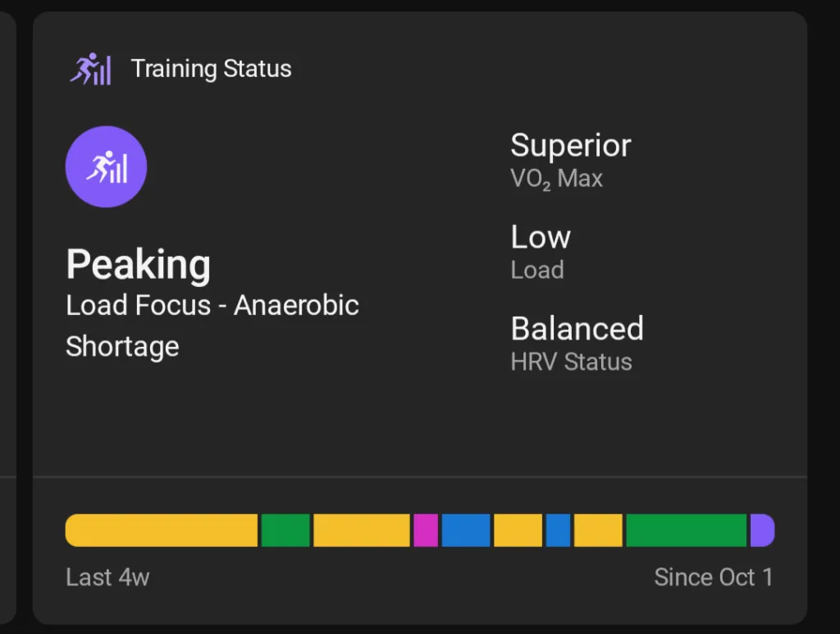
Task: Click the long green status bar segment
Action: [x=686, y=531]
